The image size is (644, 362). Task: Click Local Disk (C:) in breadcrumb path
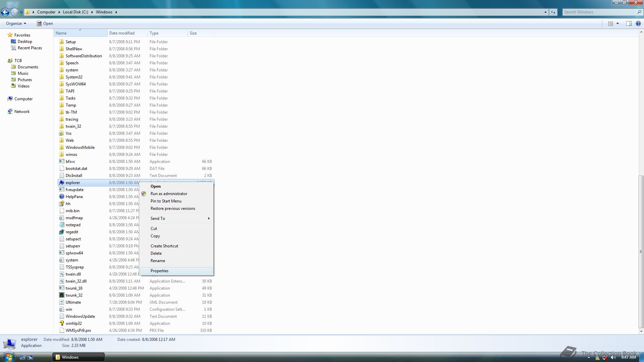(x=75, y=12)
